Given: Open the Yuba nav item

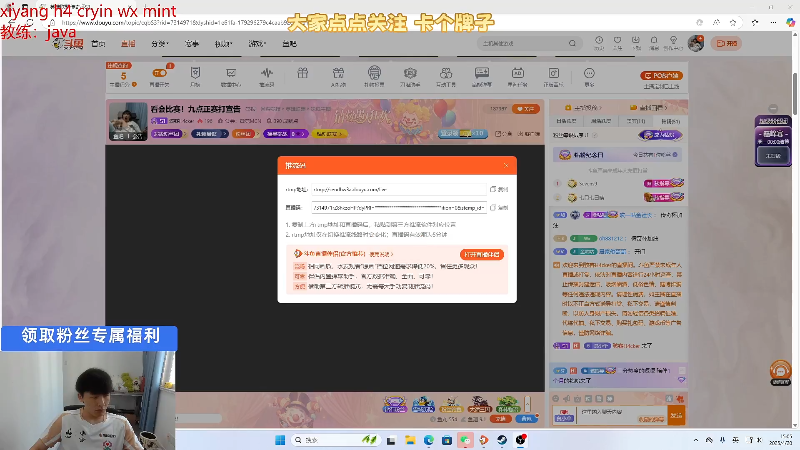Looking at the screenshot, I should 289,44.
